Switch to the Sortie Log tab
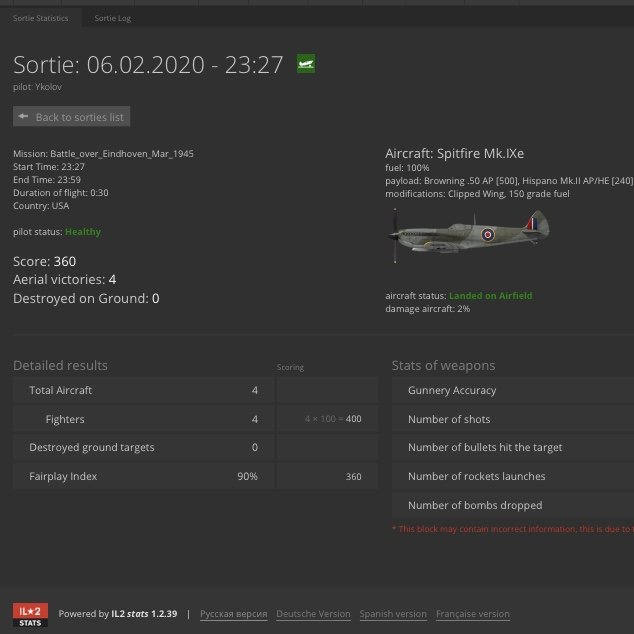This screenshot has height=634, width=634. coord(112,18)
